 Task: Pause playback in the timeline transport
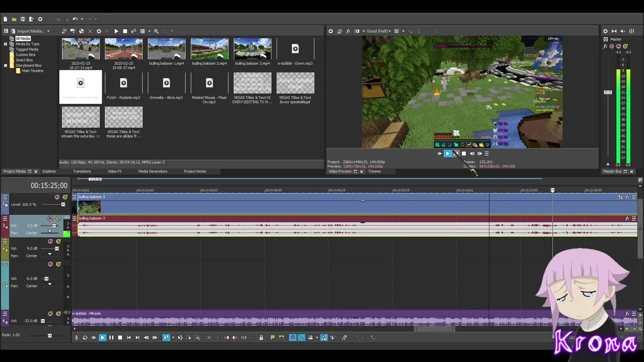tap(111, 338)
